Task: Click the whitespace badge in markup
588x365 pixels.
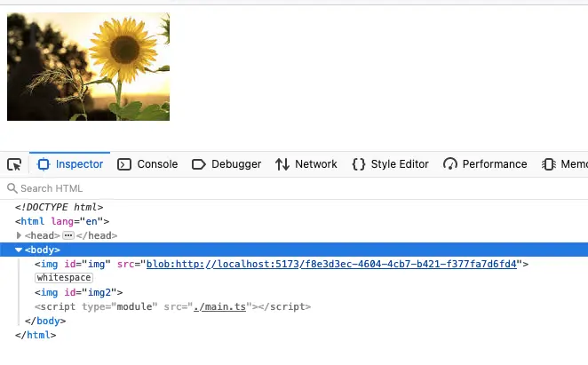Action: (63, 278)
